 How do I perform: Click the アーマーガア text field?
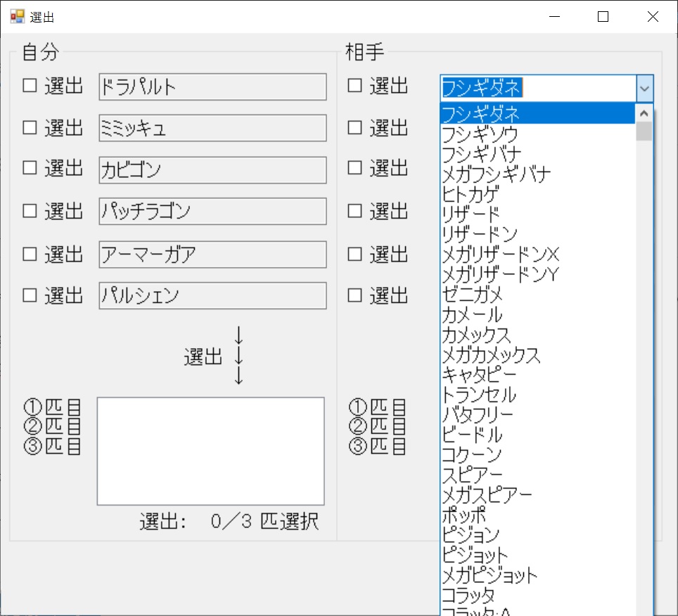pos(212,254)
